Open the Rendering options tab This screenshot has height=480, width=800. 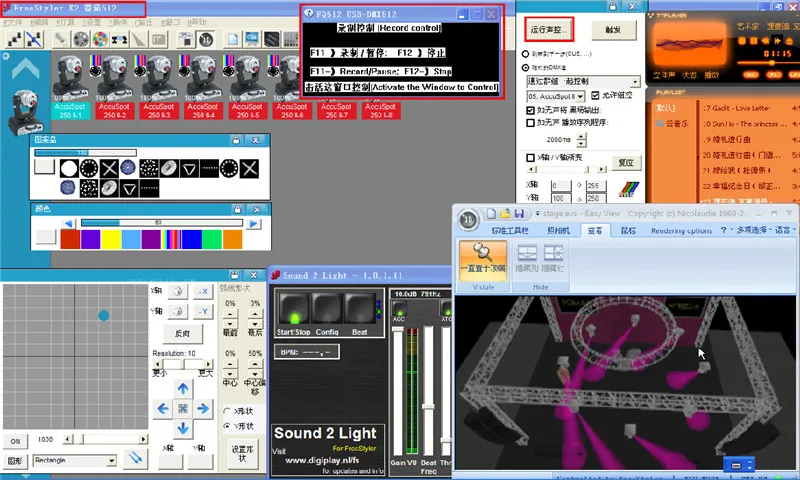pos(680,230)
